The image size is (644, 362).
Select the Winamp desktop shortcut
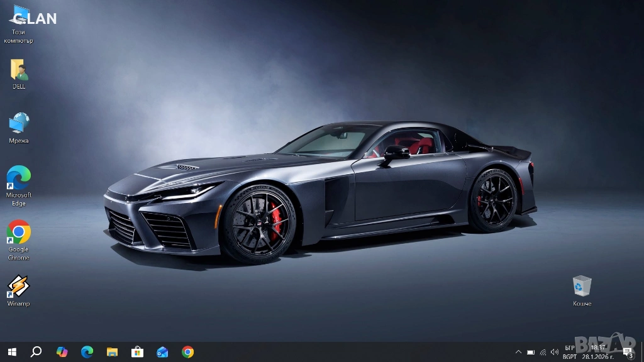(x=18, y=288)
